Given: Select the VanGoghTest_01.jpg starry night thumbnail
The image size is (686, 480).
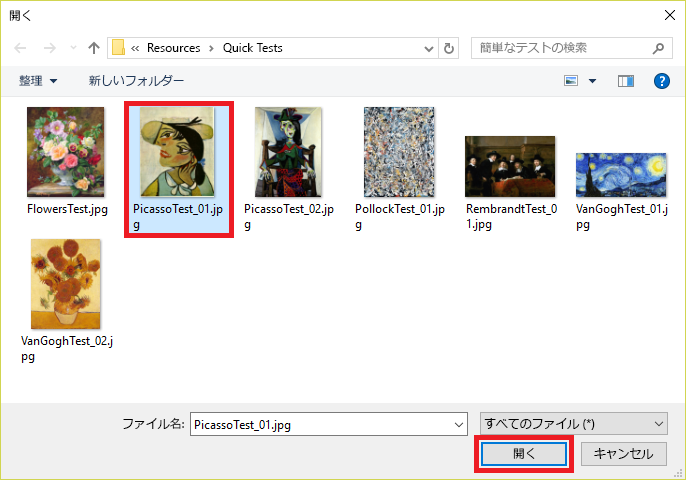Looking at the screenshot, I should pos(621,175).
